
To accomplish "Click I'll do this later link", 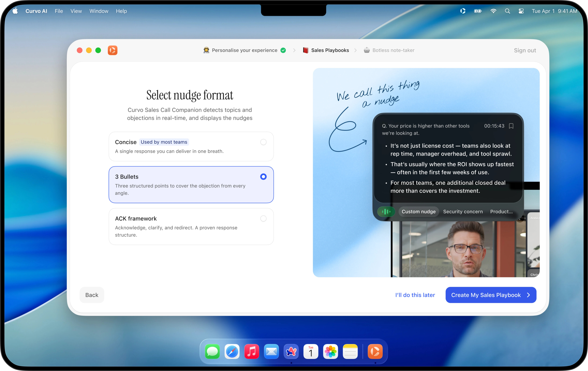I will (415, 295).
